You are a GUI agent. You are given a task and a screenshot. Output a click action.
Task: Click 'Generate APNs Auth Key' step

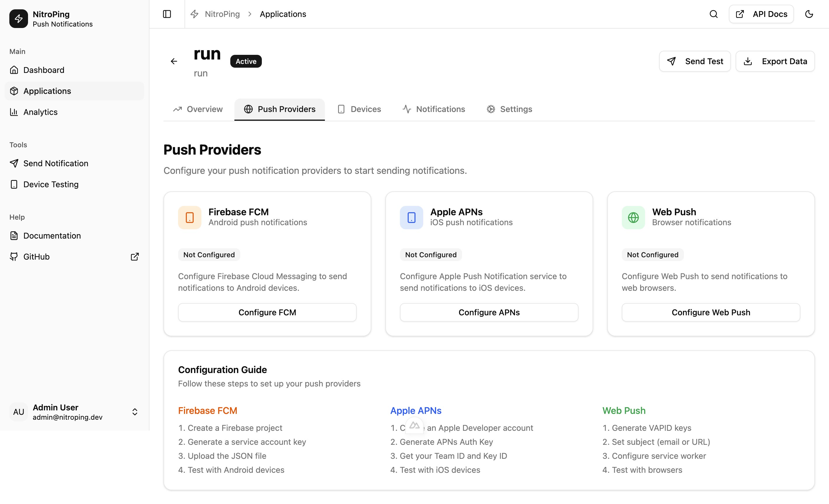point(442,442)
